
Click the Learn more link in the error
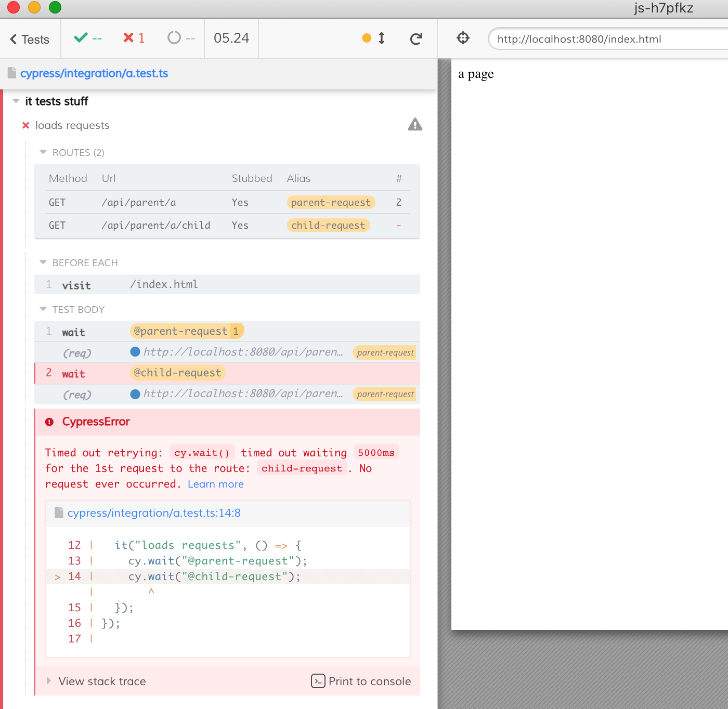(x=215, y=484)
